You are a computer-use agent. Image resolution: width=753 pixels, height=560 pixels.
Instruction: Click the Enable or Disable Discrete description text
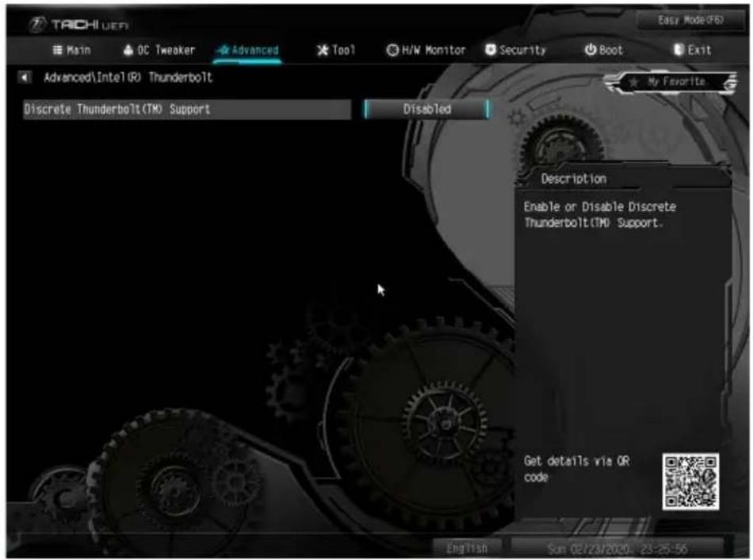[600, 215]
